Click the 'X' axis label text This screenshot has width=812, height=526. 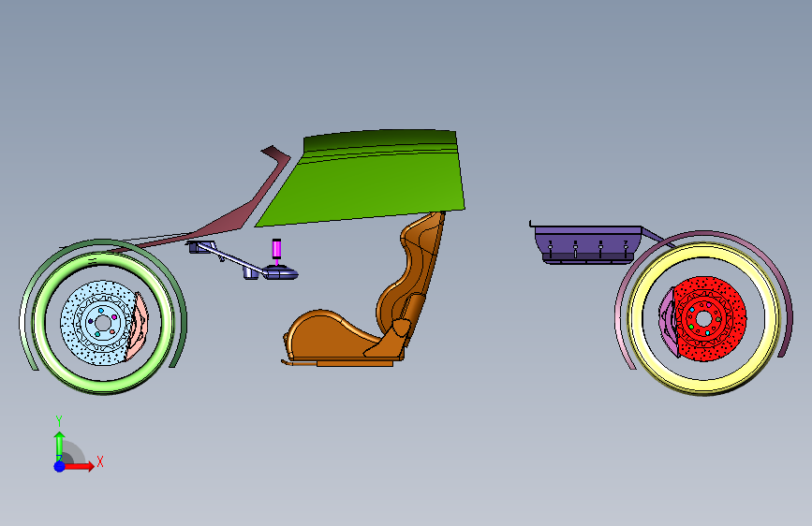click(x=100, y=461)
